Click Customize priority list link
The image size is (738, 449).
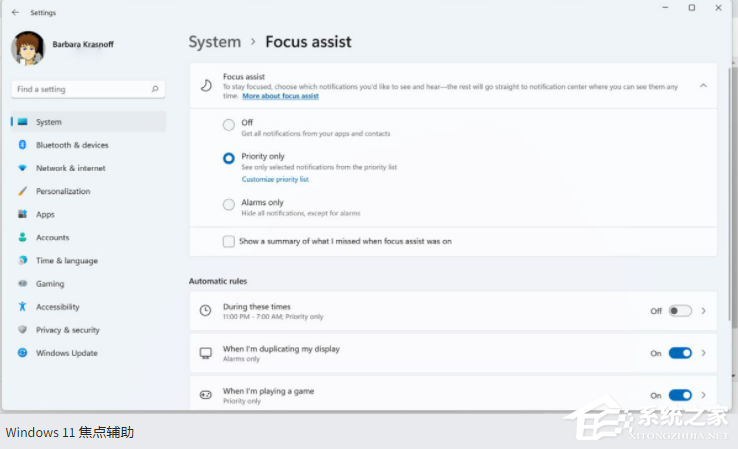click(275, 179)
